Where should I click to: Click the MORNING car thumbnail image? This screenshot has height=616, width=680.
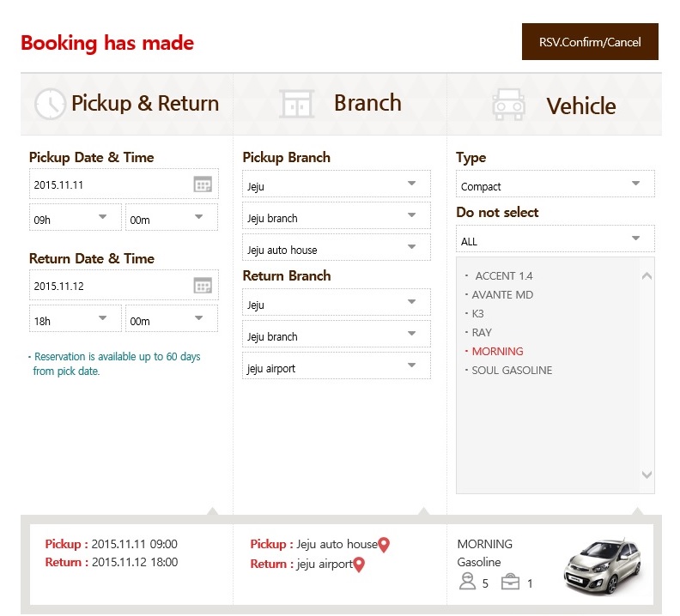[602, 565]
